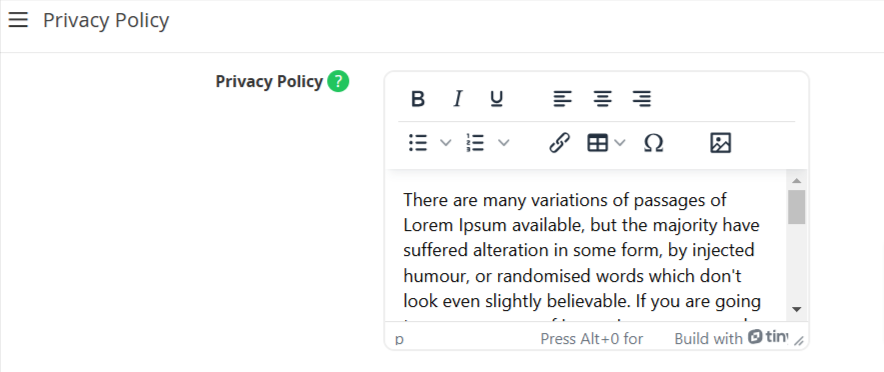
Task: Toggle underline formatting
Action: (x=496, y=99)
